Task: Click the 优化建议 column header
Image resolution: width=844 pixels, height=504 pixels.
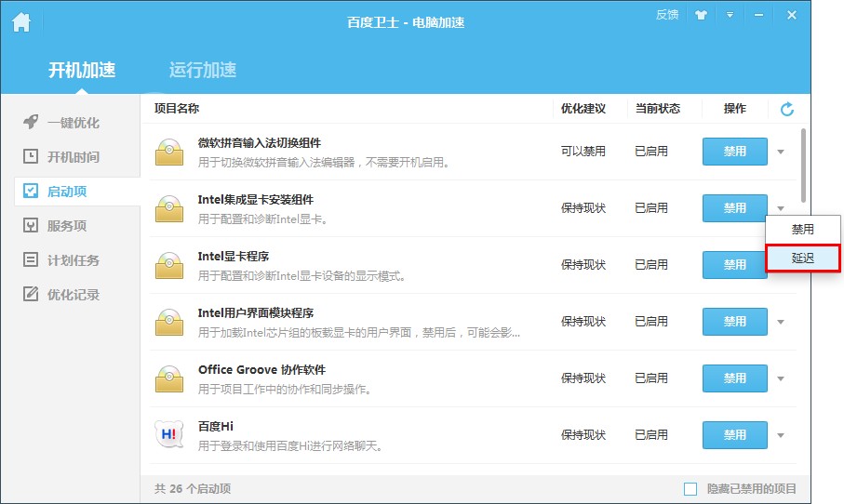Action: click(583, 109)
